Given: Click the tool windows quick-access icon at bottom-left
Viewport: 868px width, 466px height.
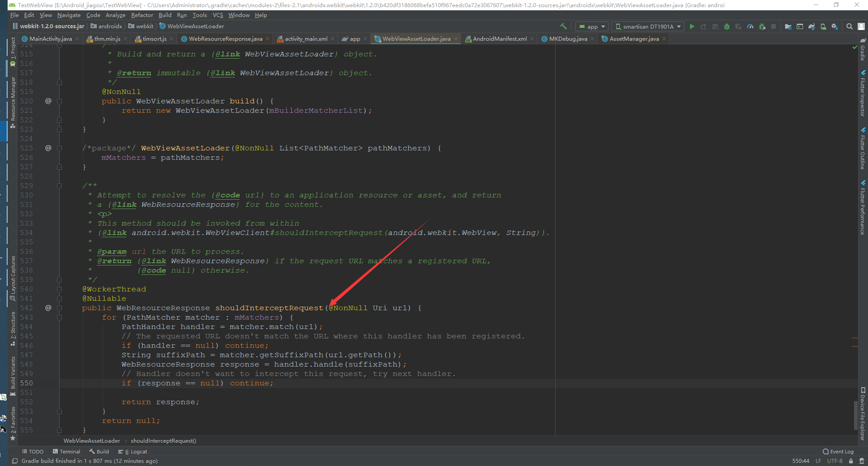Looking at the screenshot, I should [15, 461].
